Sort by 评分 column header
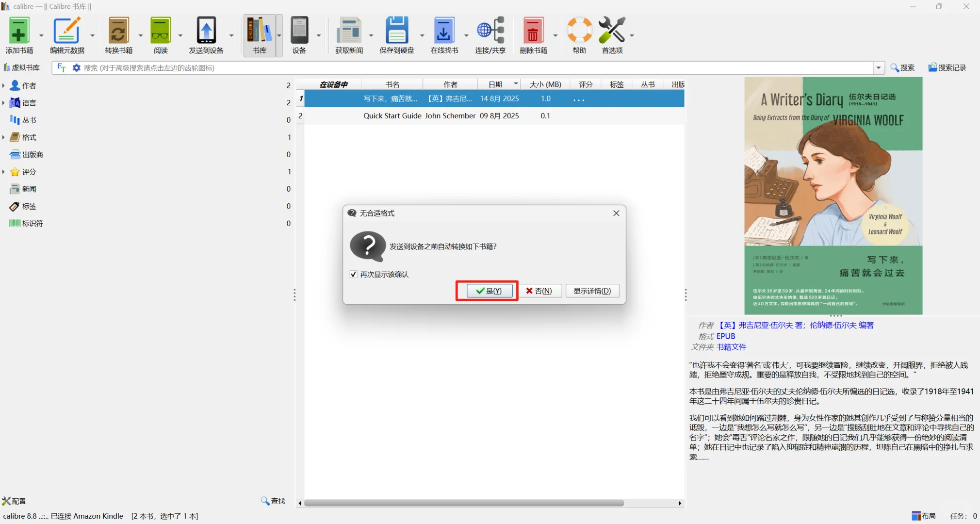Image resolution: width=980 pixels, height=524 pixels. [586, 84]
